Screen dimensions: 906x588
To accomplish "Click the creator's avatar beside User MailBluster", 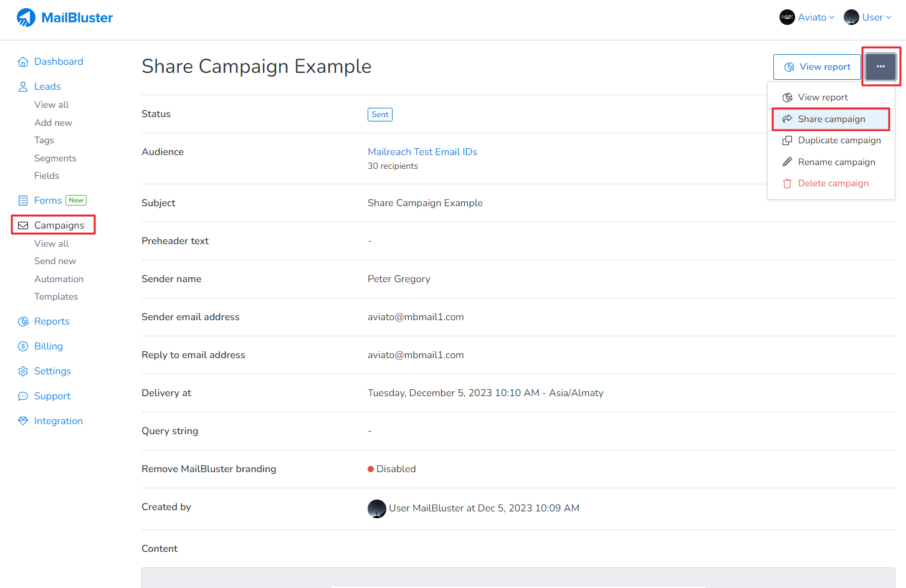I will click(x=377, y=508).
